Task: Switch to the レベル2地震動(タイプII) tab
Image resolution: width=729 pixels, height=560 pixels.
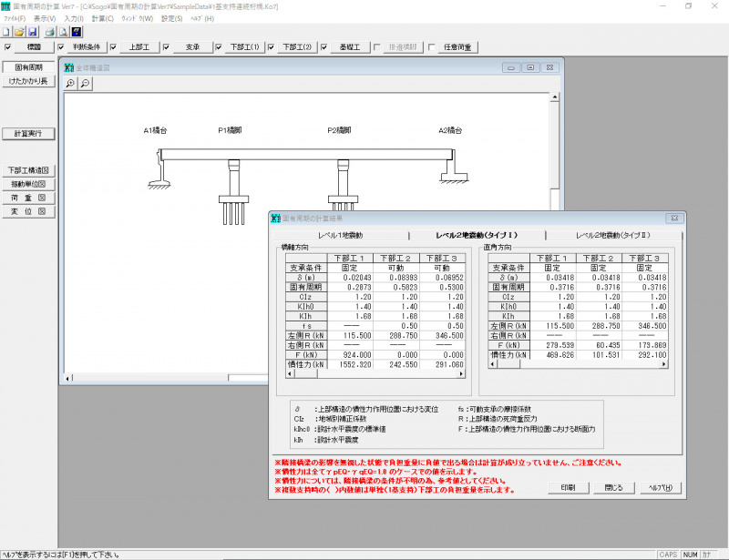Action: tap(613, 235)
